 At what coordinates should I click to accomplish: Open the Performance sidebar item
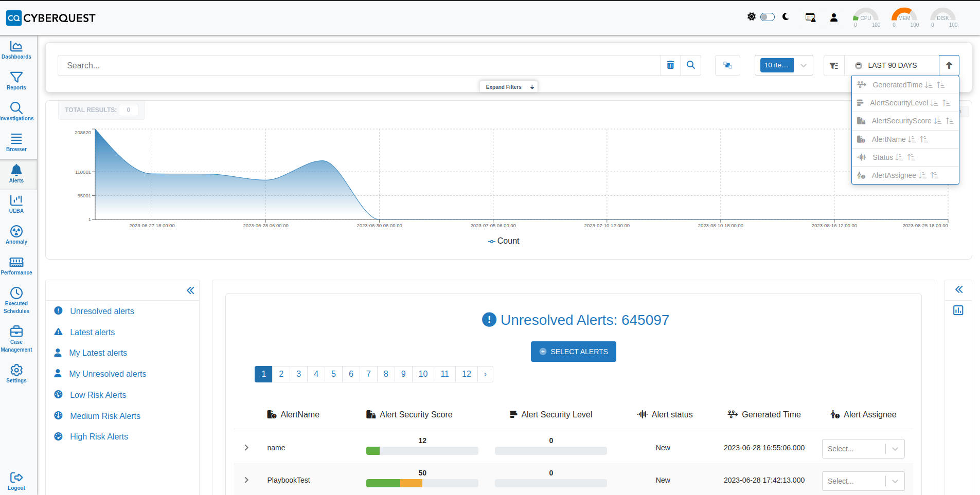[x=16, y=266]
